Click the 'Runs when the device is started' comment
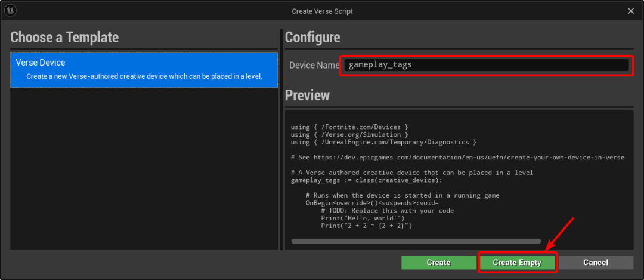 402,196
